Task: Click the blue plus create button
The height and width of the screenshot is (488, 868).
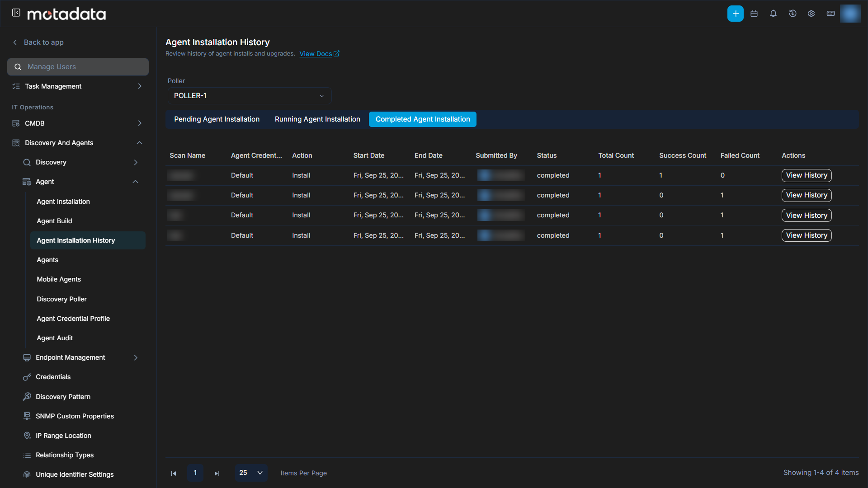Action: [x=736, y=14]
